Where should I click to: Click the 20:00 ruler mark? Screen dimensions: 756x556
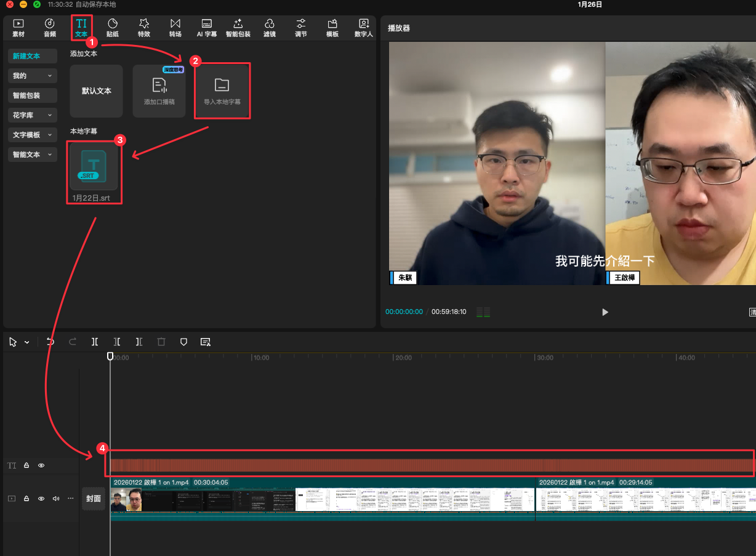pyautogui.click(x=403, y=358)
